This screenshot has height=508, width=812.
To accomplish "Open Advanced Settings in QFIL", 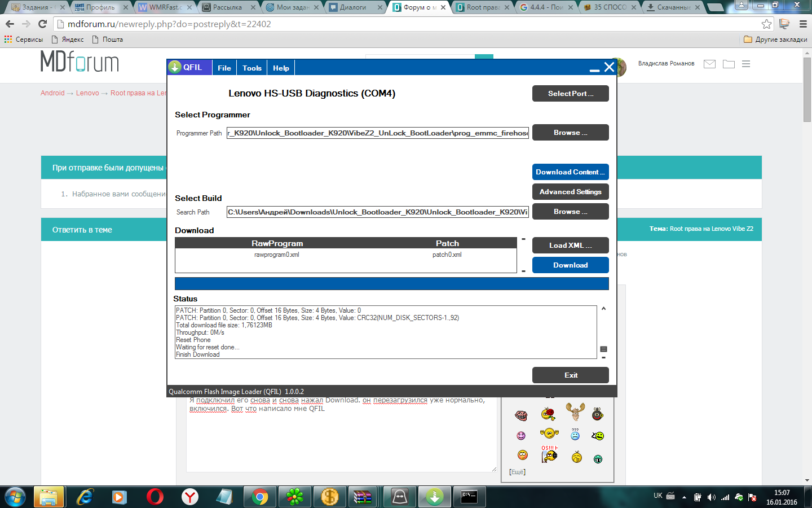I will click(x=571, y=192).
